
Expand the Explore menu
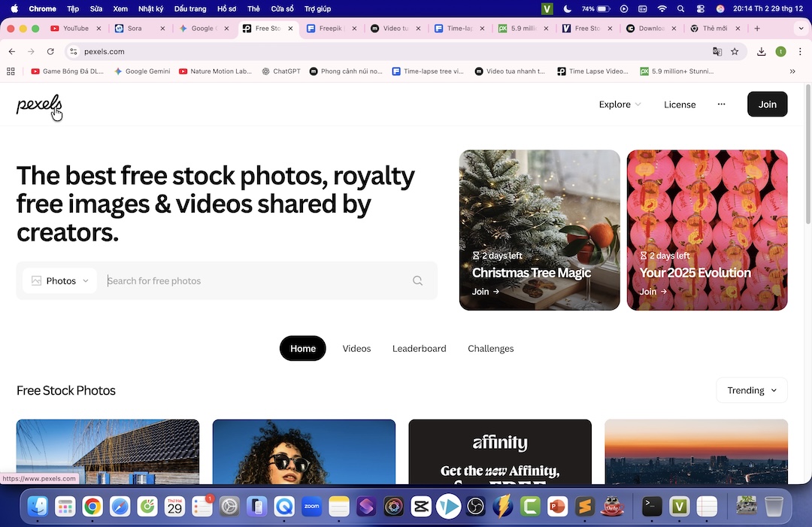click(620, 104)
